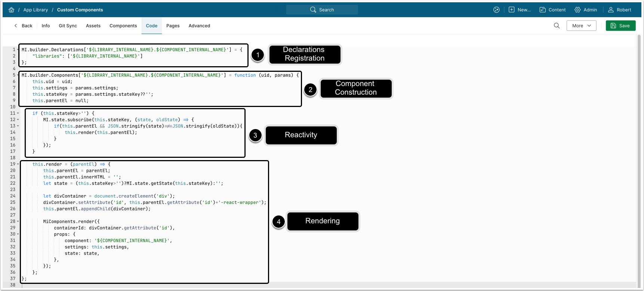644x291 pixels.
Task: Click the home icon in breadcrumb
Action: (x=11, y=10)
